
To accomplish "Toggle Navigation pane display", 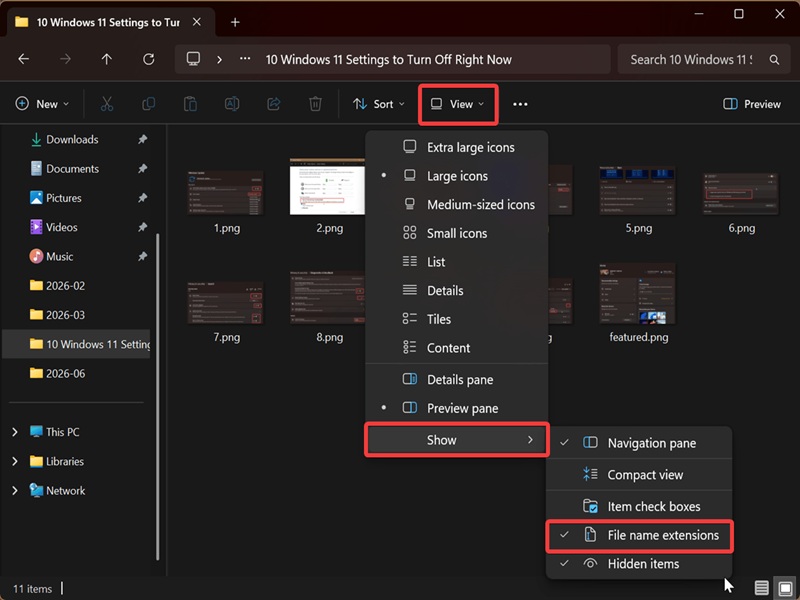I will coord(639,443).
